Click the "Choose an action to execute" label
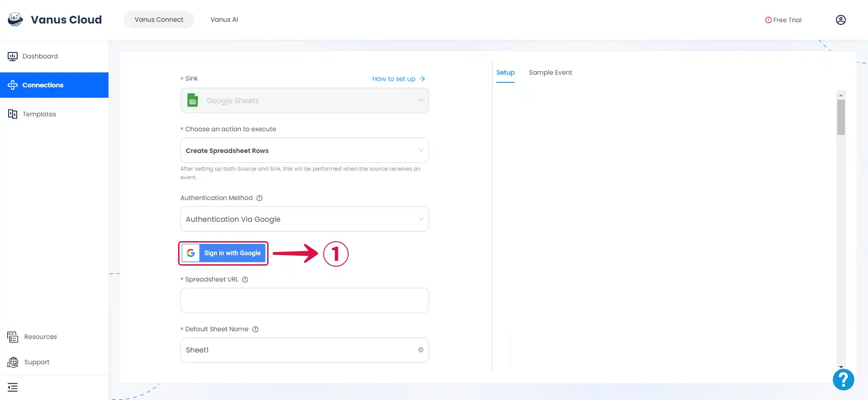The image size is (868, 400). tap(231, 129)
